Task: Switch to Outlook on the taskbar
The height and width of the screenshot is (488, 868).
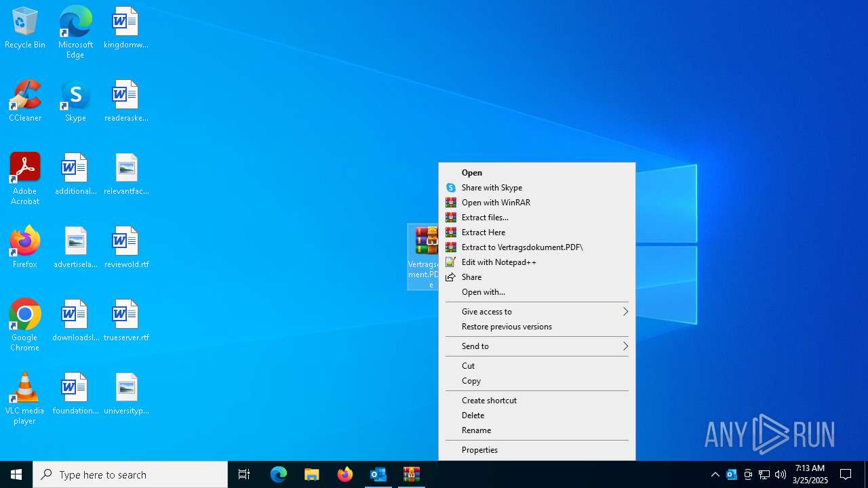Action: [x=378, y=474]
